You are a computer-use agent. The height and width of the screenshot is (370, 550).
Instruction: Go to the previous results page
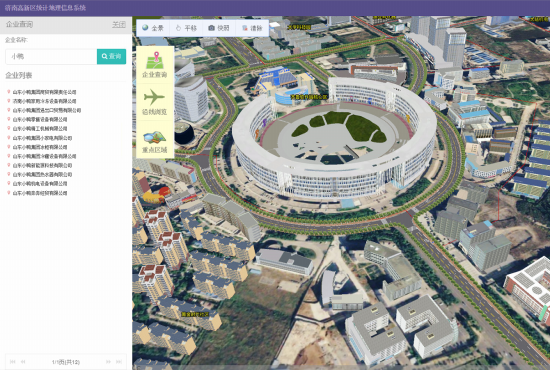click(23, 362)
